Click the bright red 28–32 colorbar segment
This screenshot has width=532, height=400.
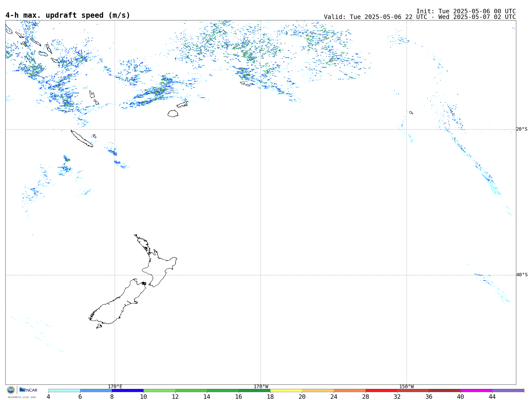[x=381, y=391]
